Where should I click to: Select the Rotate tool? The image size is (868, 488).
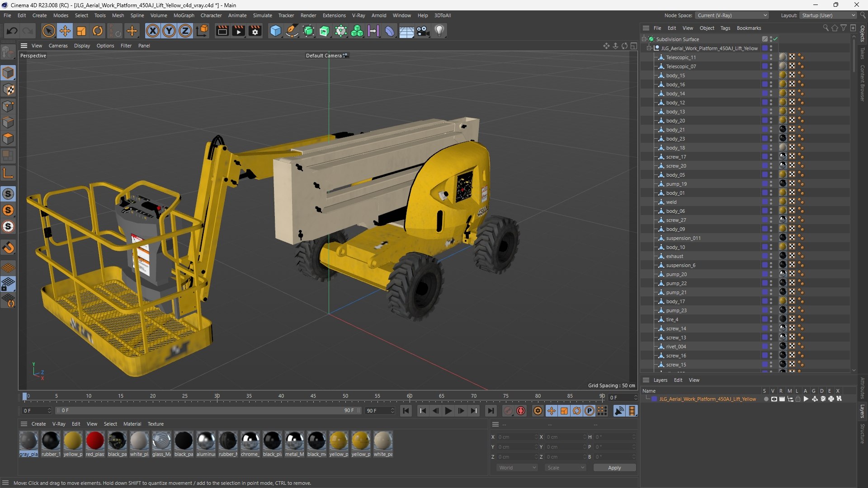point(98,31)
